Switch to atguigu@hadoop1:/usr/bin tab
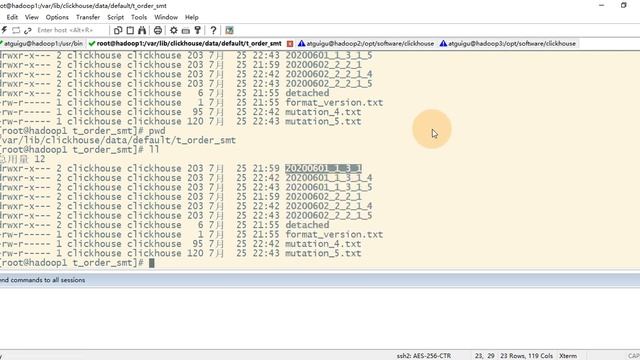Image resolution: width=640 pixels, height=360 pixels. pos(42,43)
